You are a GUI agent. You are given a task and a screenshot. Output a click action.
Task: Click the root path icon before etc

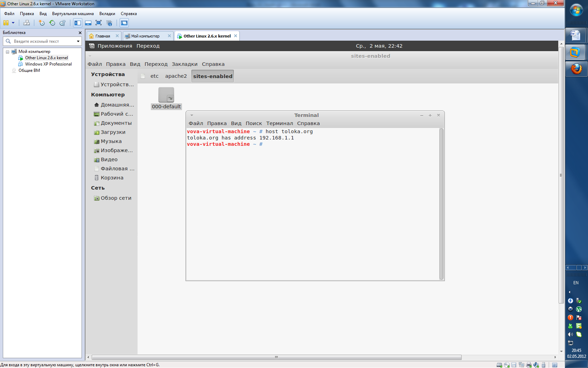point(143,76)
